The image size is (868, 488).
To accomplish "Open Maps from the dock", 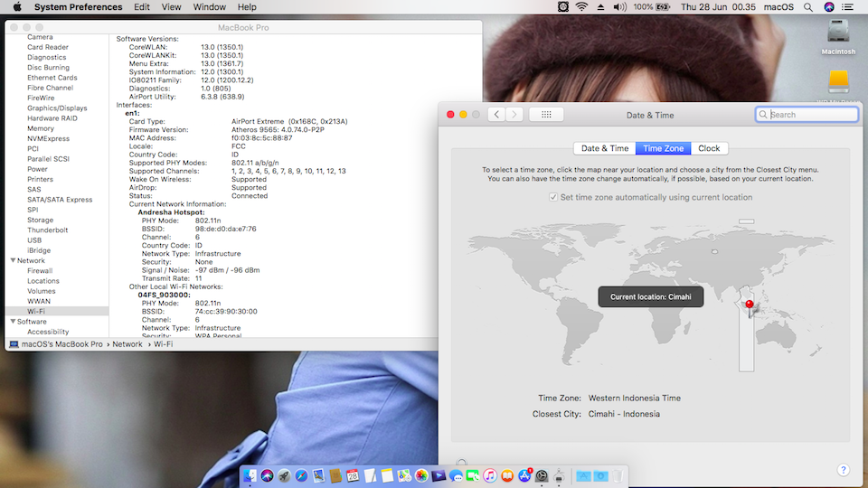I will (x=404, y=476).
